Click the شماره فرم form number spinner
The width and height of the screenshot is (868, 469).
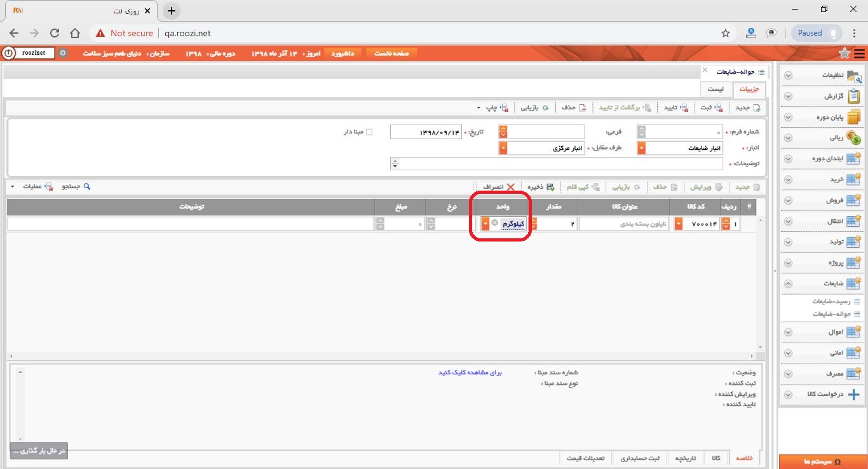pyautogui.click(x=641, y=132)
